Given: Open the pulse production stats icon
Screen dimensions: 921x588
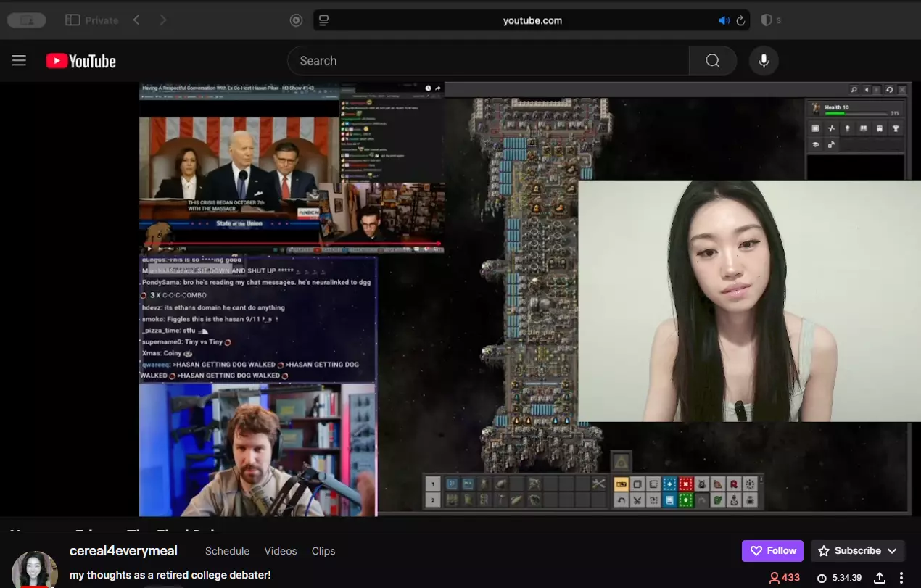Looking at the screenshot, I should coord(831,128).
